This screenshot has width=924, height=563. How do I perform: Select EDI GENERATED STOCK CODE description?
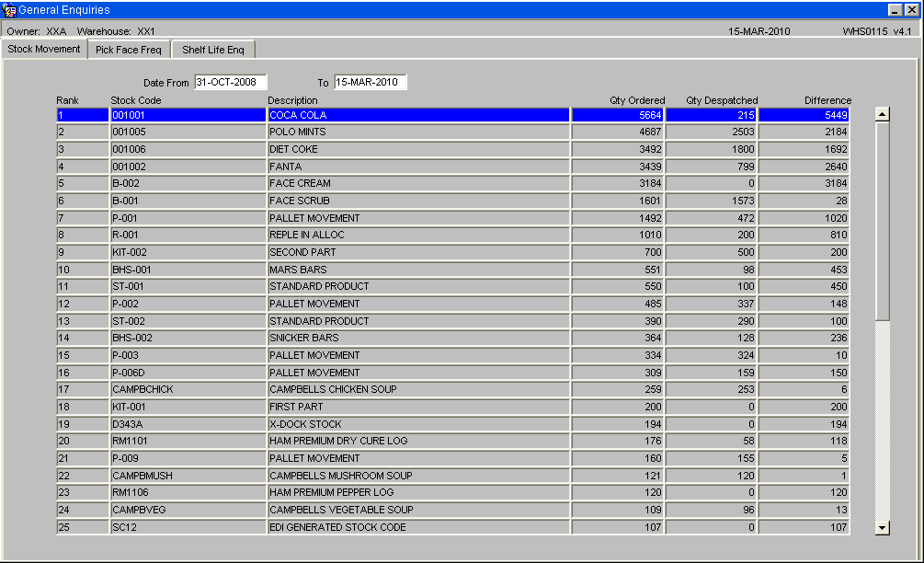pos(418,527)
